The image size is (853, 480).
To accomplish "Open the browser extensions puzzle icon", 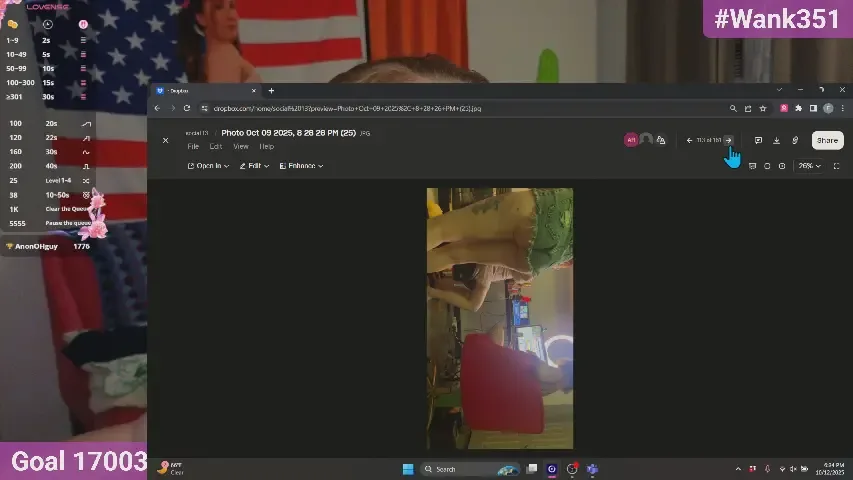I will click(x=799, y=108).
